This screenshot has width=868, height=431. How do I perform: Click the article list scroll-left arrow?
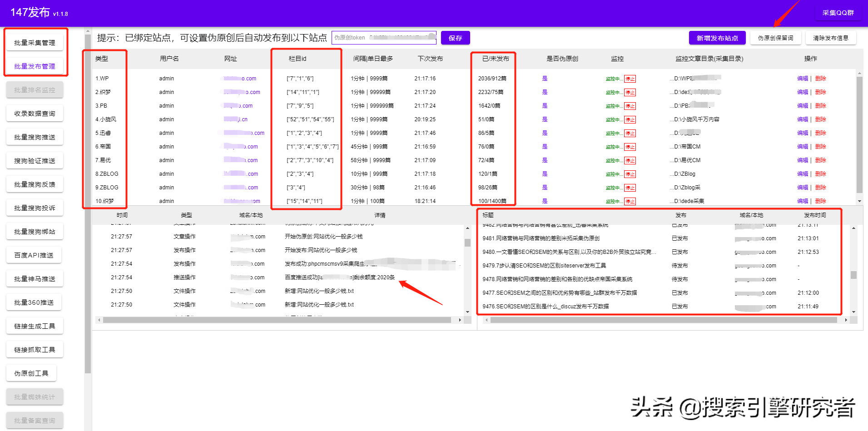[486, 320]
